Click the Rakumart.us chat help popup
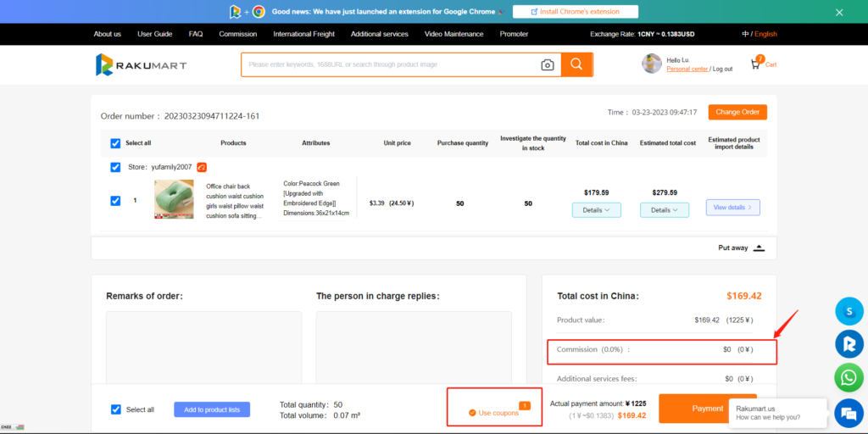Image resolution: width=868 pixels, height=434 pixels. 777,413
